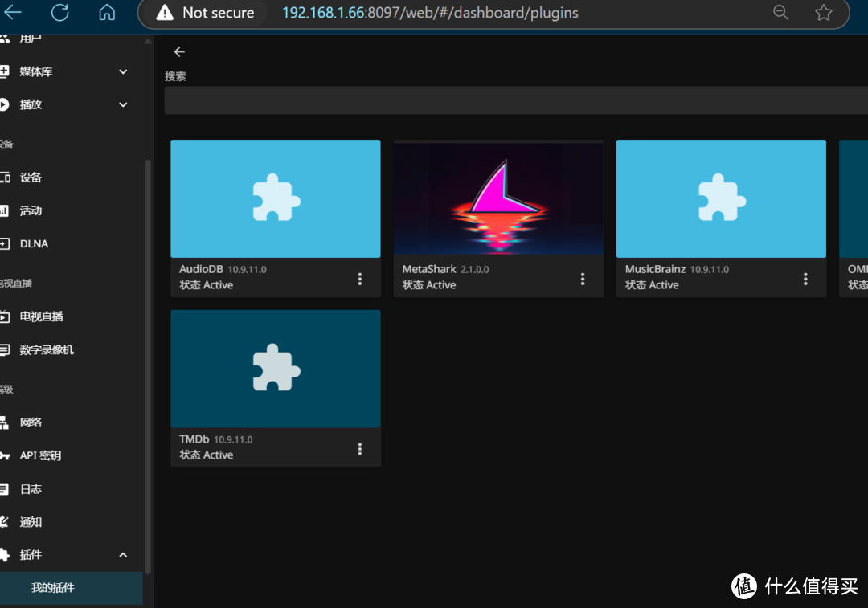The image size is (868, 608).
Task: Select 我的插件 in the sidebar
Action: pos(53,588)
